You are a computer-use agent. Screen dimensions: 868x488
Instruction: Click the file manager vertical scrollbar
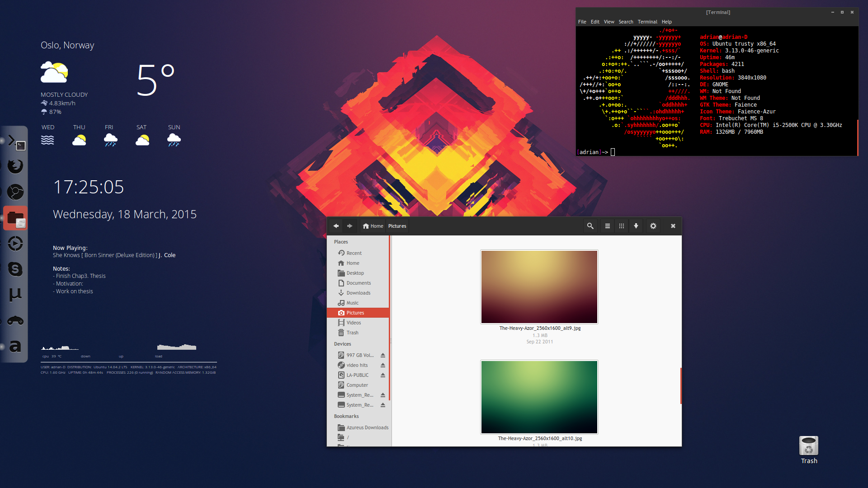click(680, 385)
